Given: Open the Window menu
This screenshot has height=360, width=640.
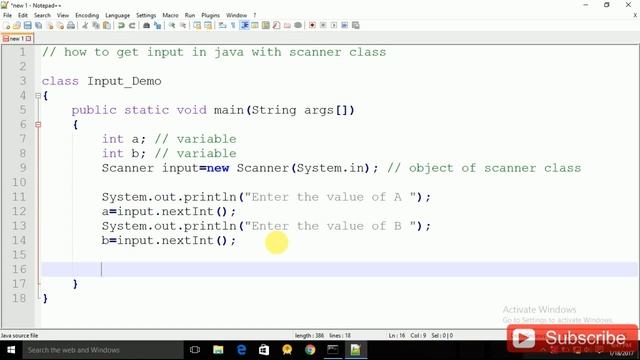Looking at the screenshot, I should coord(237,15).
